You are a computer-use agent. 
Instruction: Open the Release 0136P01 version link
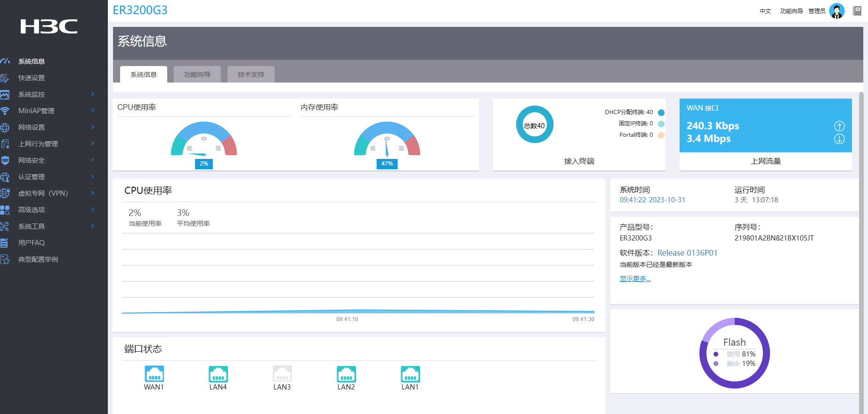687,253
